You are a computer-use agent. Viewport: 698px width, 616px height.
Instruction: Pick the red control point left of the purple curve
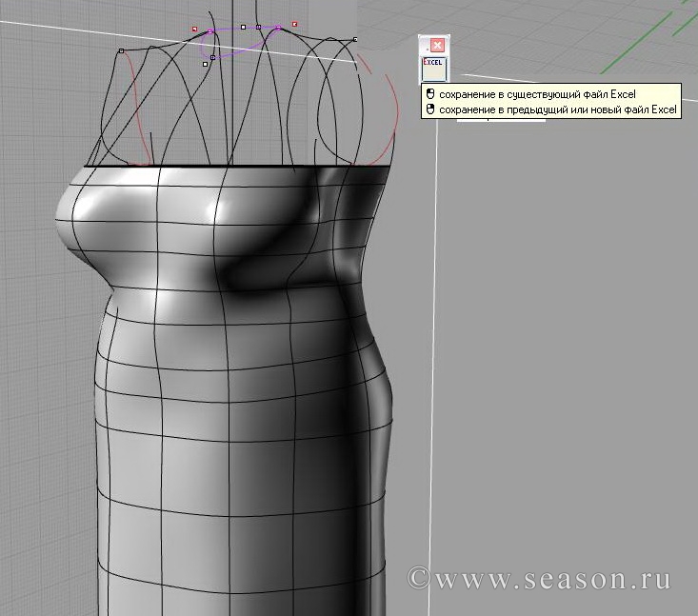point(194,29)
